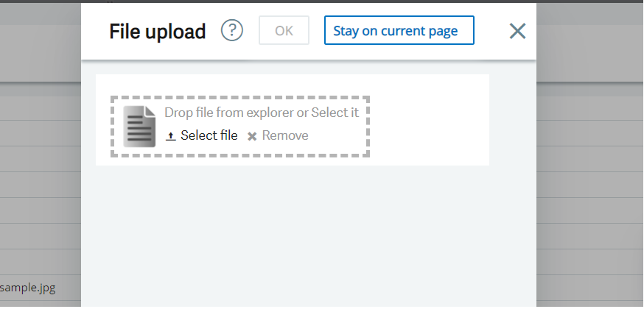Click the Select file link

(209, 135)
